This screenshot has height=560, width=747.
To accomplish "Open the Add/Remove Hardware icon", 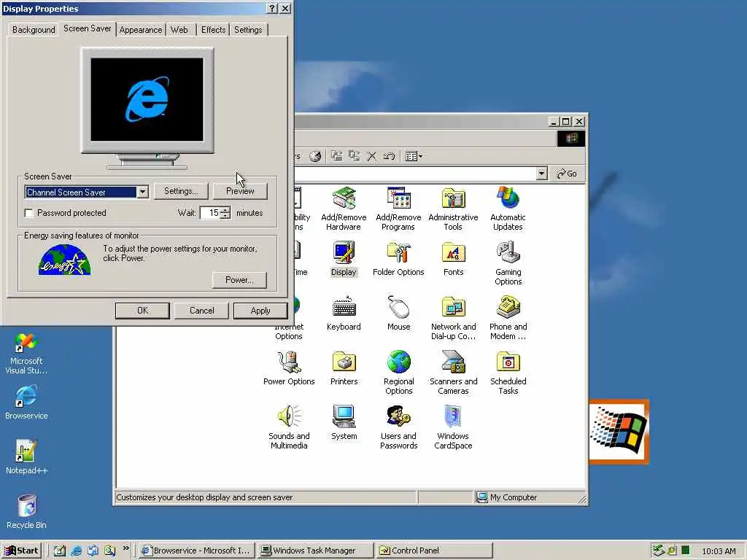I will pos(344,208).
